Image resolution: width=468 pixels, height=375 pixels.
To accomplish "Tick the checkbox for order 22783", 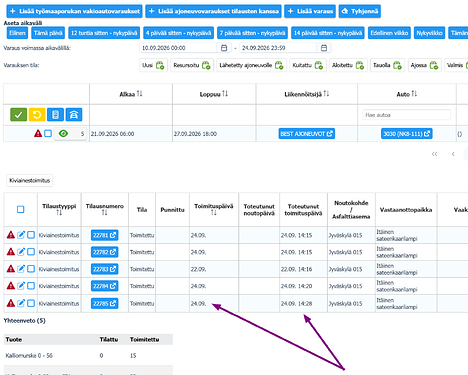I will (31, 269).
